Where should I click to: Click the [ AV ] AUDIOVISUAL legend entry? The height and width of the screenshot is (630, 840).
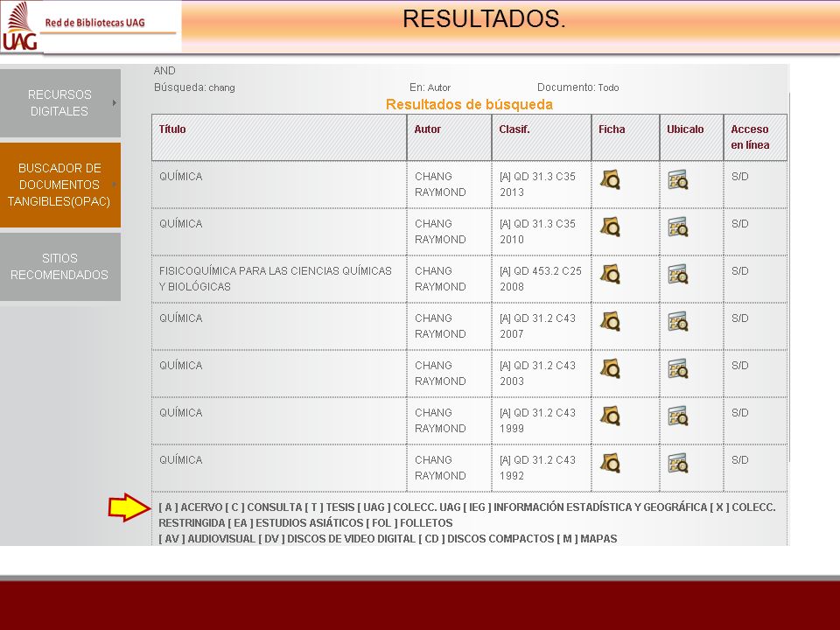[x=206, y=539]
